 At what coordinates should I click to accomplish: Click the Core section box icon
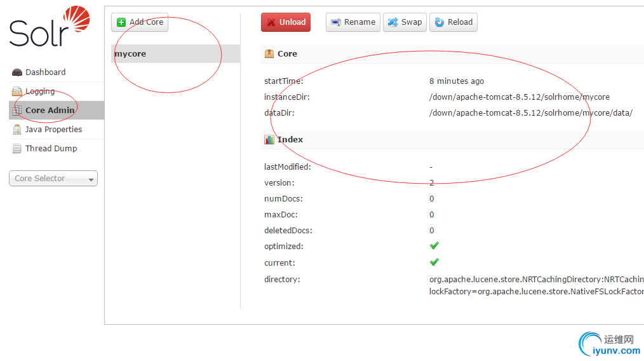pyautogui.click(x=269, y=53)
